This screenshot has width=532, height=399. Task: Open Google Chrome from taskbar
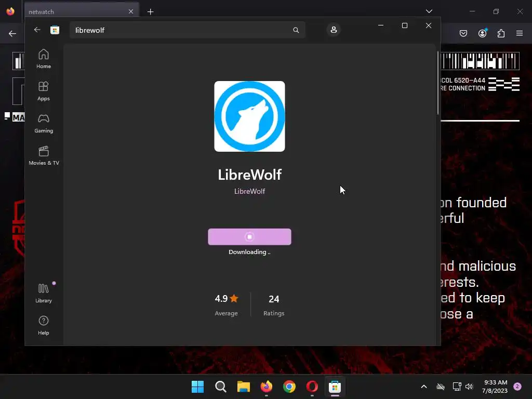pos(289,387)
